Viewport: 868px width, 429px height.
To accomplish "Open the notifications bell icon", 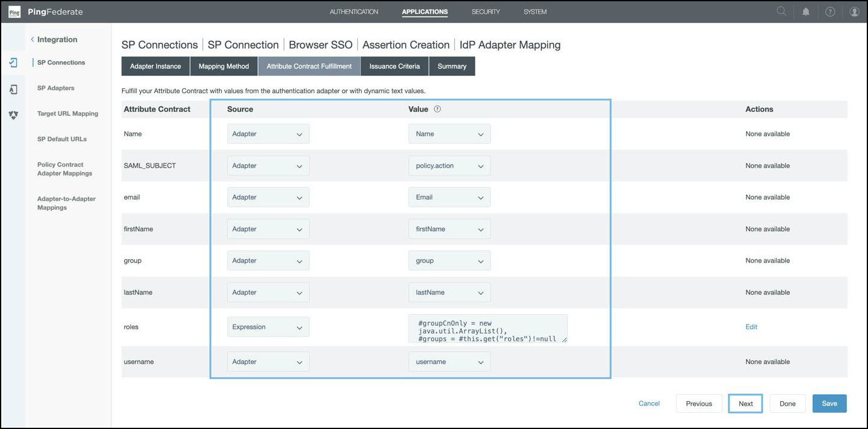I will tap(805, 11).
